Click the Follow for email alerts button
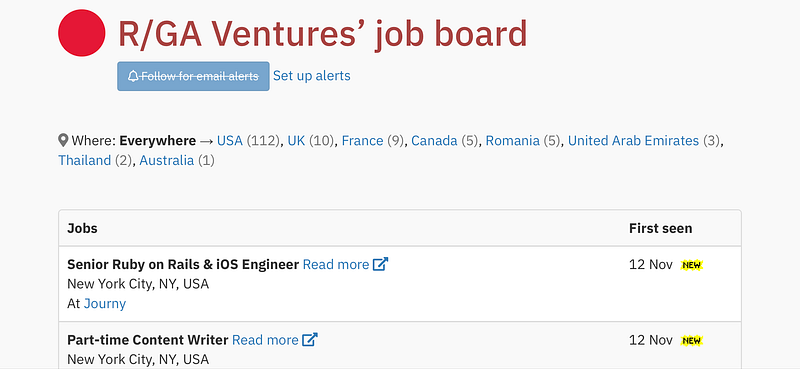The width and height of the screenshot is (800, 369). 193,77
